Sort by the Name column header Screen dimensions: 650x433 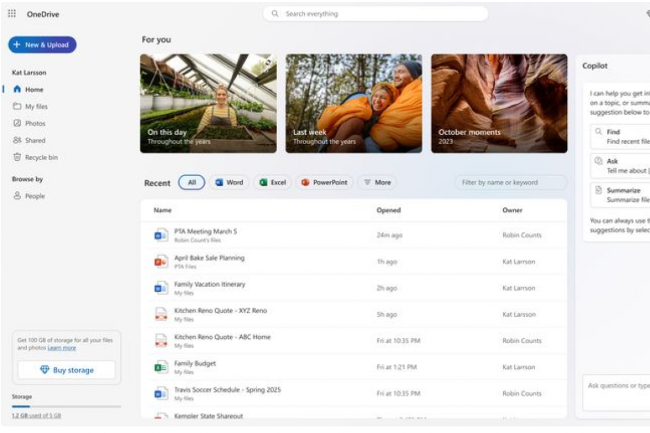coord(162,210)
